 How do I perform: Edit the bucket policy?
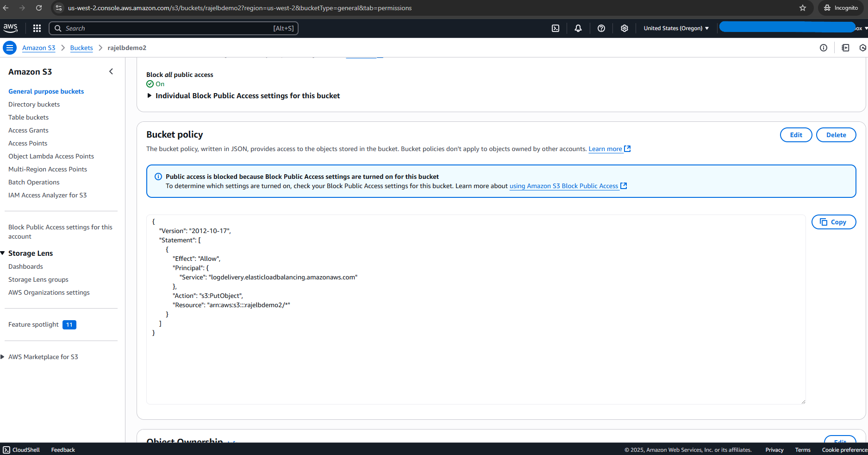tap(796, 135)
